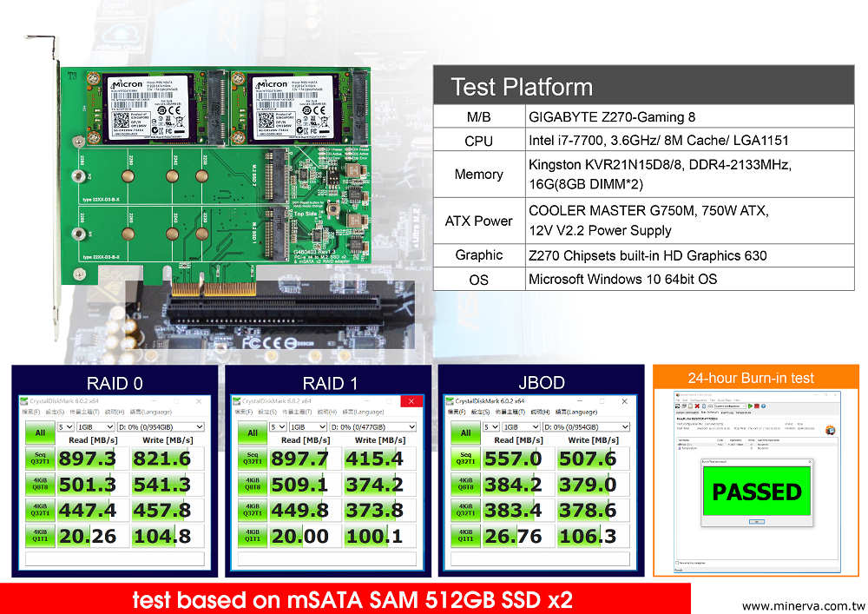Viewport: 868px width, 614px height.
Task: Click the JBOD sequential read value 557.0
Action: click(x=513, y=459)
